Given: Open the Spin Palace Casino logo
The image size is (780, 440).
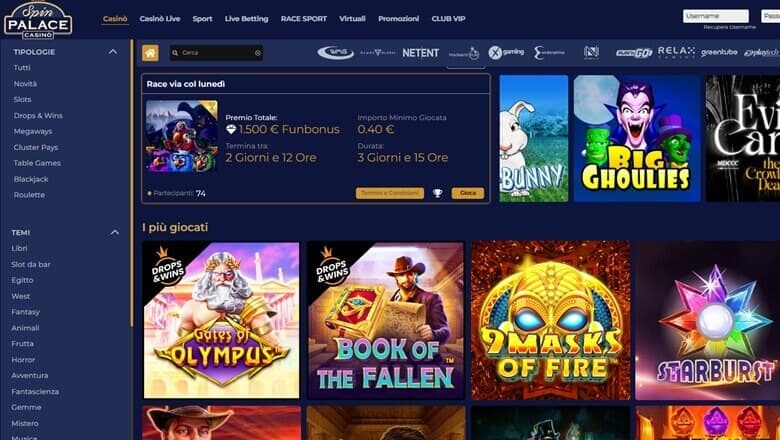Looking at the screenshot, I should coord(38,20).
